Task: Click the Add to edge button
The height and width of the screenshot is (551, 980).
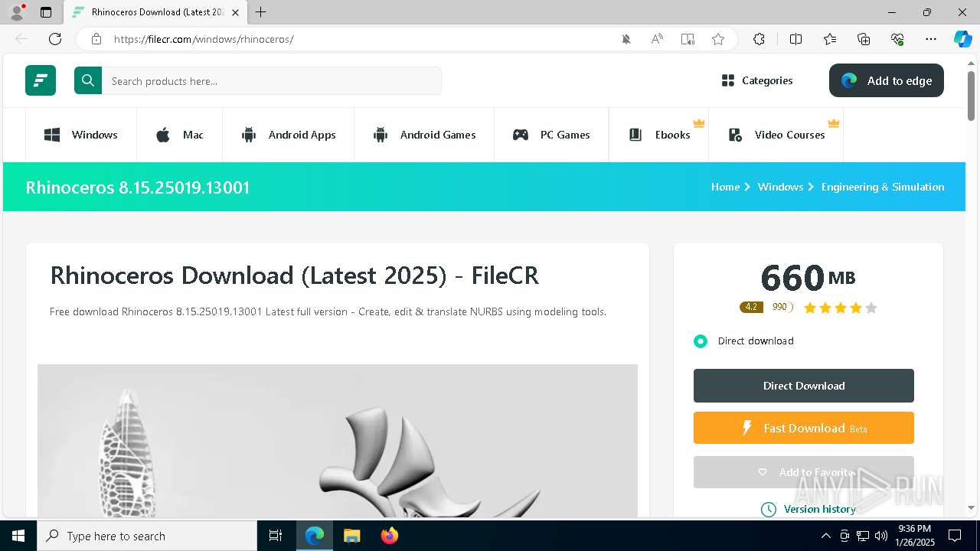Action: [x=887, y=80]
